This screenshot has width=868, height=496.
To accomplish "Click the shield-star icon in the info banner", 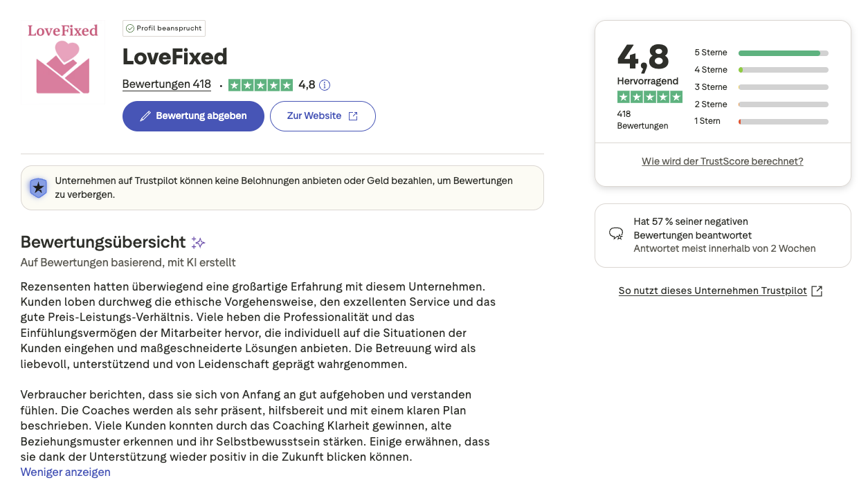I will click(x=38, y=187).
